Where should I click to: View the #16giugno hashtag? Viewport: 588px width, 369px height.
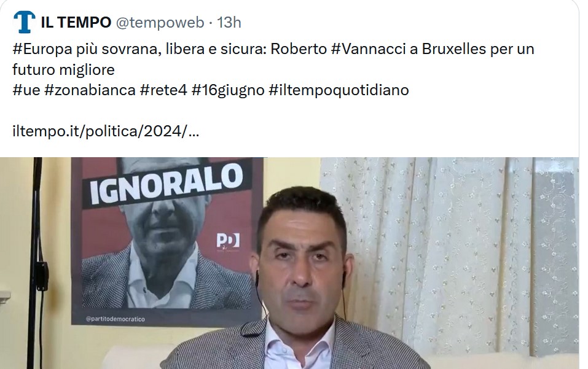[228, 90]
